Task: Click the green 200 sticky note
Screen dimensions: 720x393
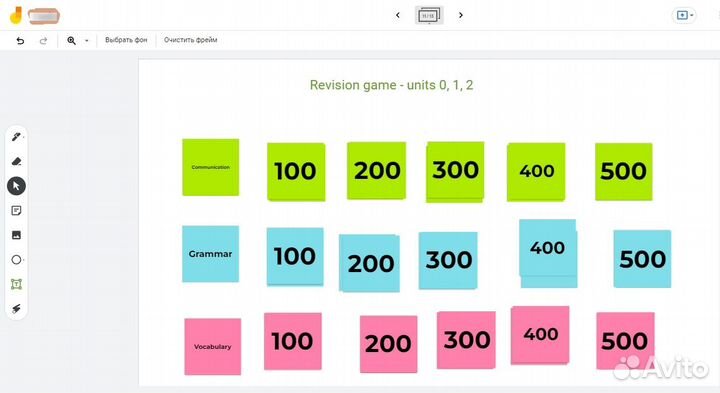Action: (377, 171)
